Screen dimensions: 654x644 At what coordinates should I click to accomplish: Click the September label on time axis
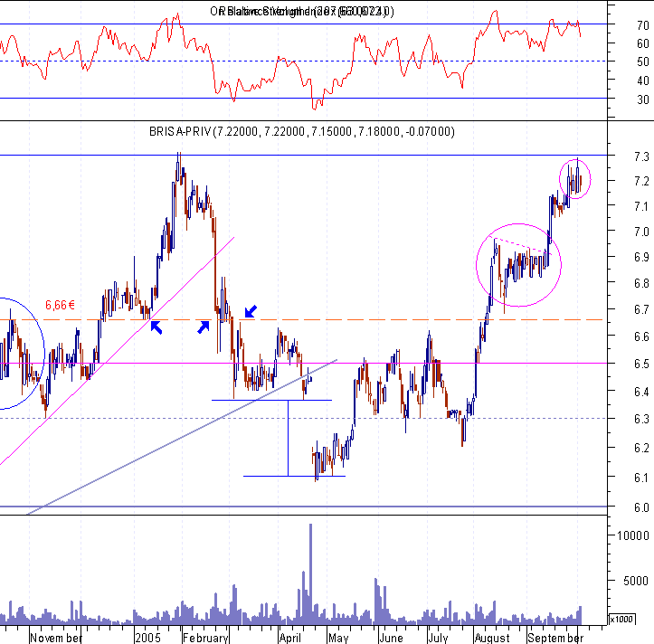click(555, 639)
